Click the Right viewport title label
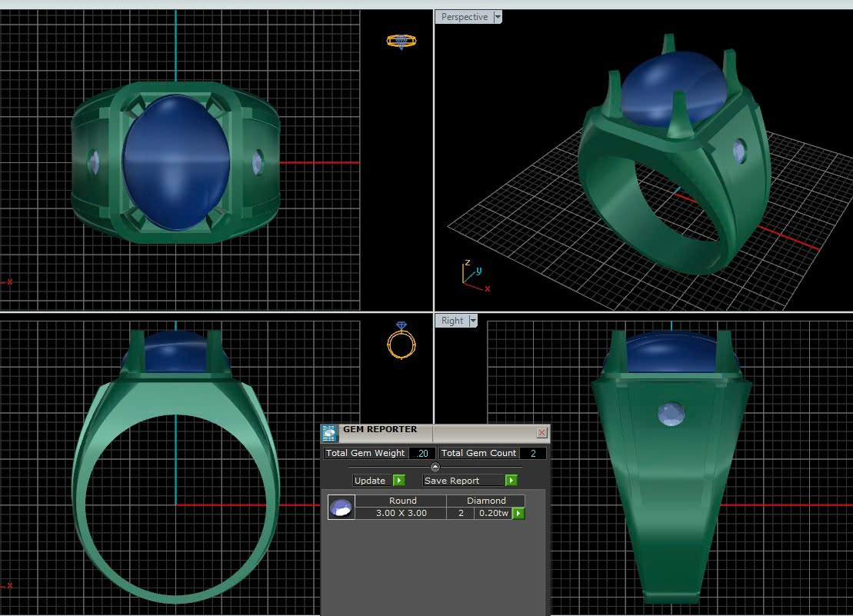Viewport: 853px width, 616px height. point(452,321)
